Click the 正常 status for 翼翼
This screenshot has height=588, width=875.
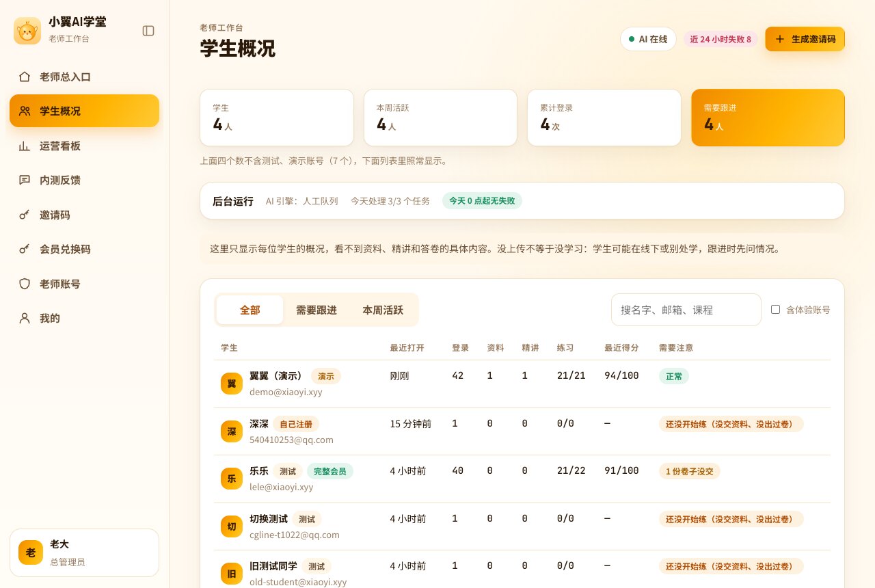[x=673, y=376]
